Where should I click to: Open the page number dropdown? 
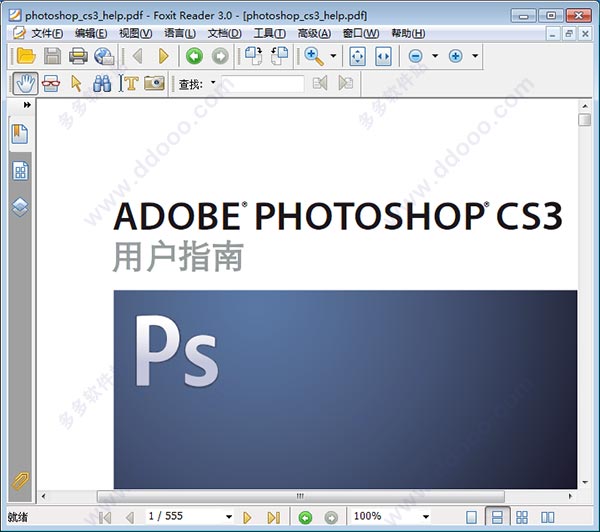(229, 517)
